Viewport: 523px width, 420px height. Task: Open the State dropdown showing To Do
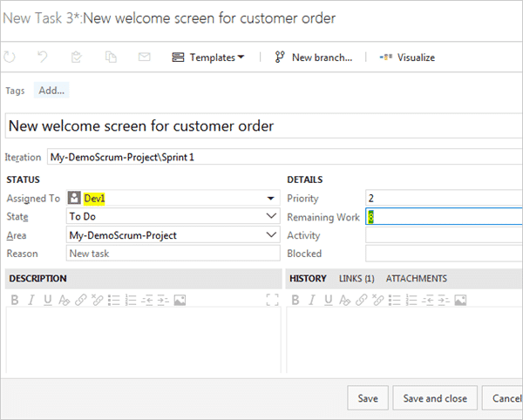270,217
